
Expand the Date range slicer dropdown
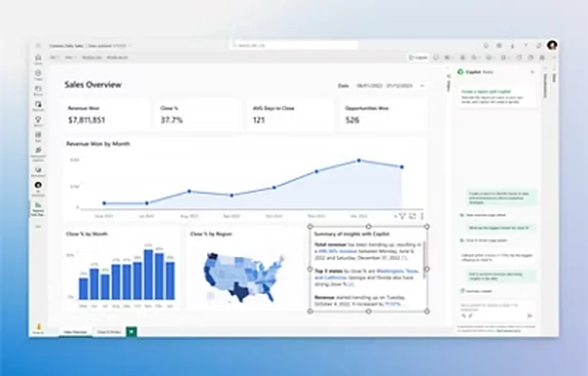(422, 86)
